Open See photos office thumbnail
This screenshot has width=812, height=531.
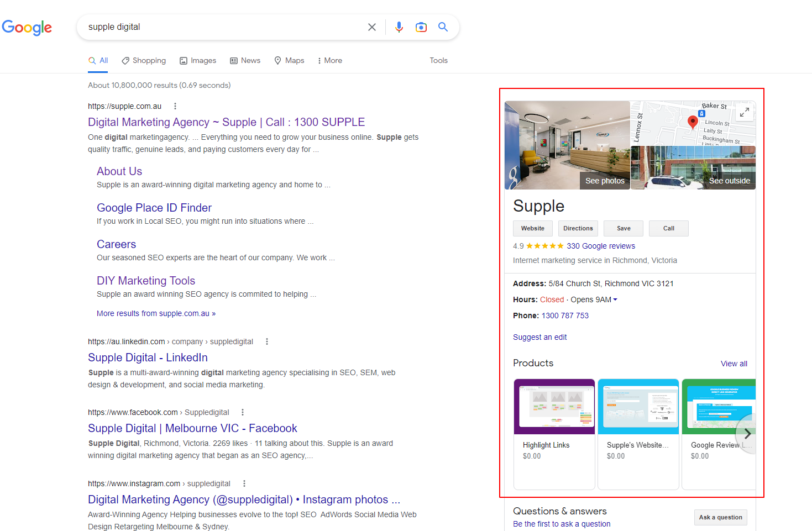click(x=567, y=145)
